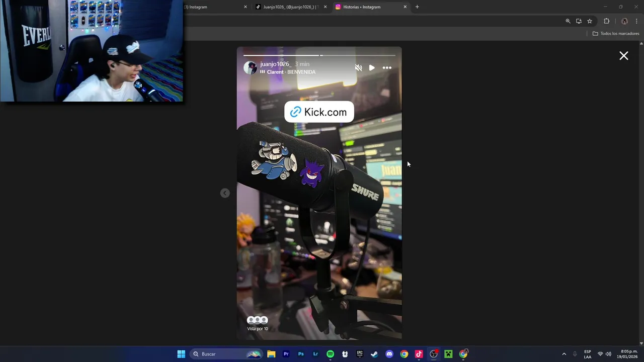
Task: Open Minecraft from taskbar
Action: tap(448, 354)
